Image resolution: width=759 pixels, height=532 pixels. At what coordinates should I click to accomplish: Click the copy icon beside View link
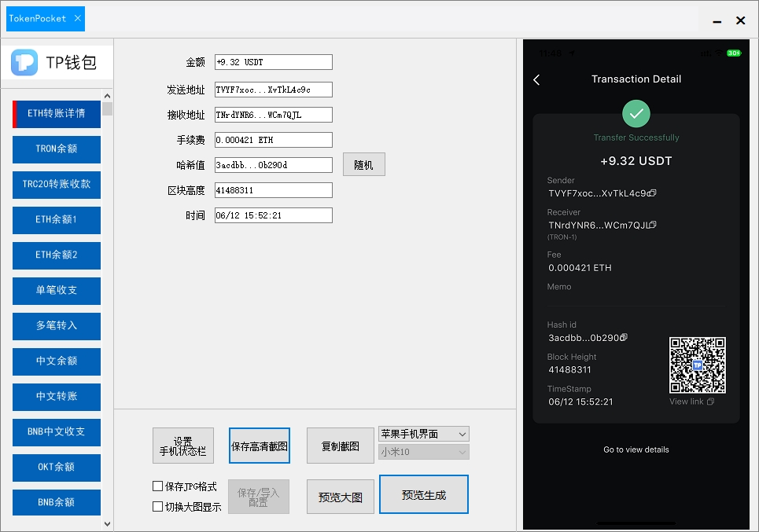pos(710,401)
